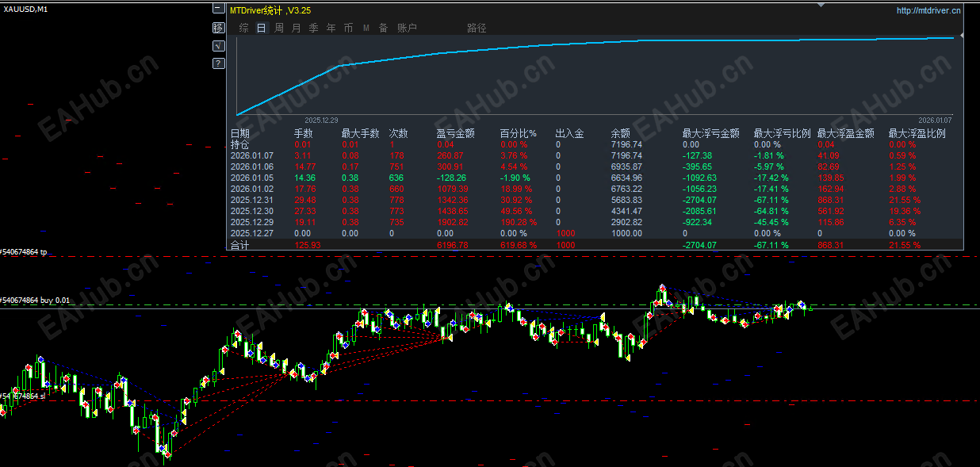Viewport: 980px width, 467px height.
Task: Open the http://mtdriver.cn link
Action: point(928,10)
